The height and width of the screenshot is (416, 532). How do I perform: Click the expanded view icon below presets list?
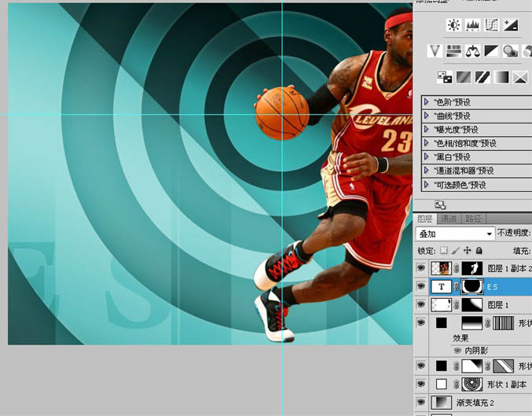click(440, 204)
